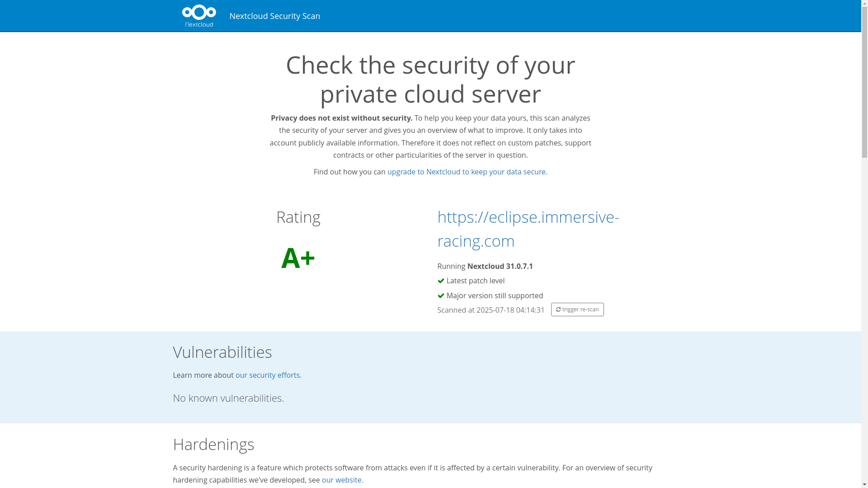Click the Vulnerabilities section heading
The image size is (868, 488).
click(x=222, y=352)
